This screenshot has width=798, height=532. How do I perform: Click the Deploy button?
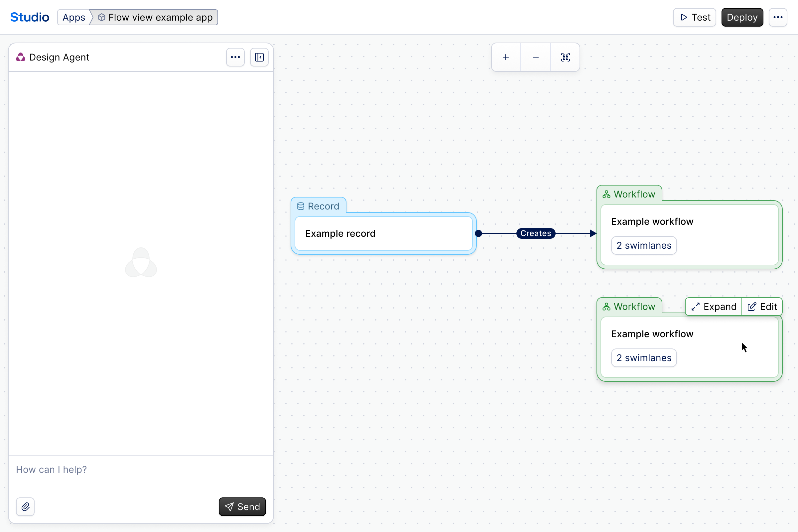pyautogui.click(x=742, y=17)
